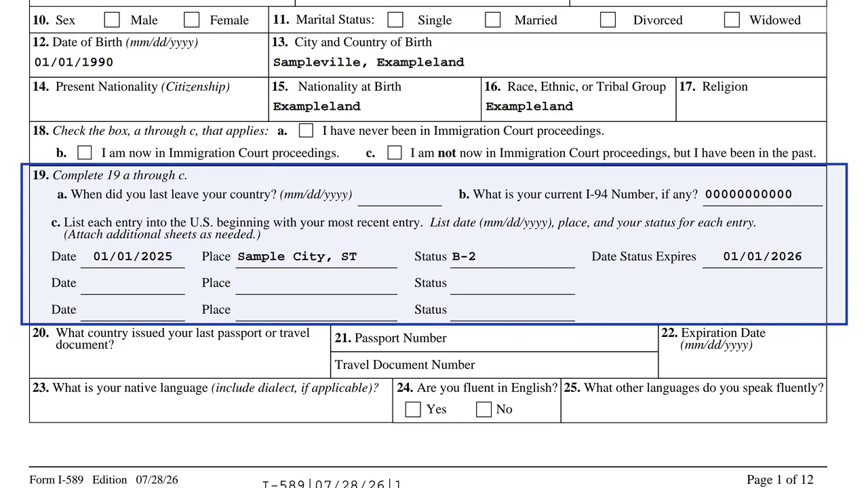
Task: Click the passport Expiration Date field
Action: pyautogui.click(x=743, y=365)
